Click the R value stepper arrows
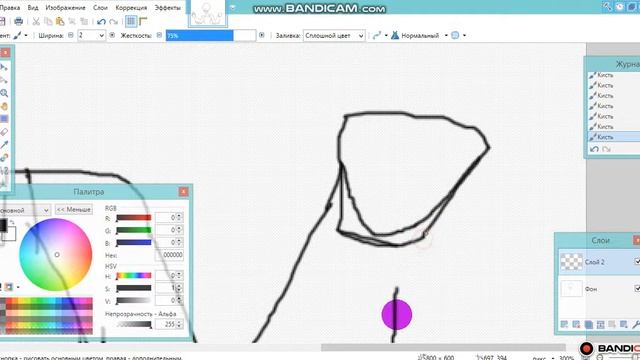Screen dimensions: 640x360 [179, 218]
